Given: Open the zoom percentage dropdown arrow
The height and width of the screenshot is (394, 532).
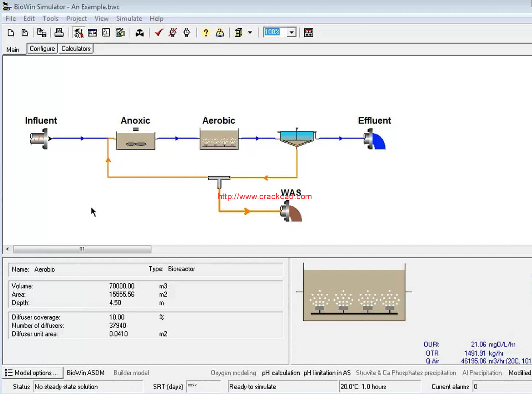Looking at the screenshot, I should click(x=292, y=32).
